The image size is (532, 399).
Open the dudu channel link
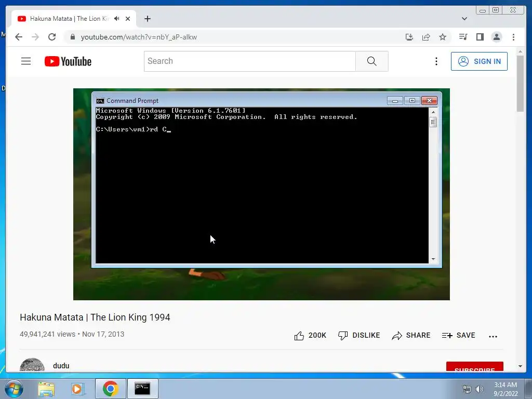61,366
